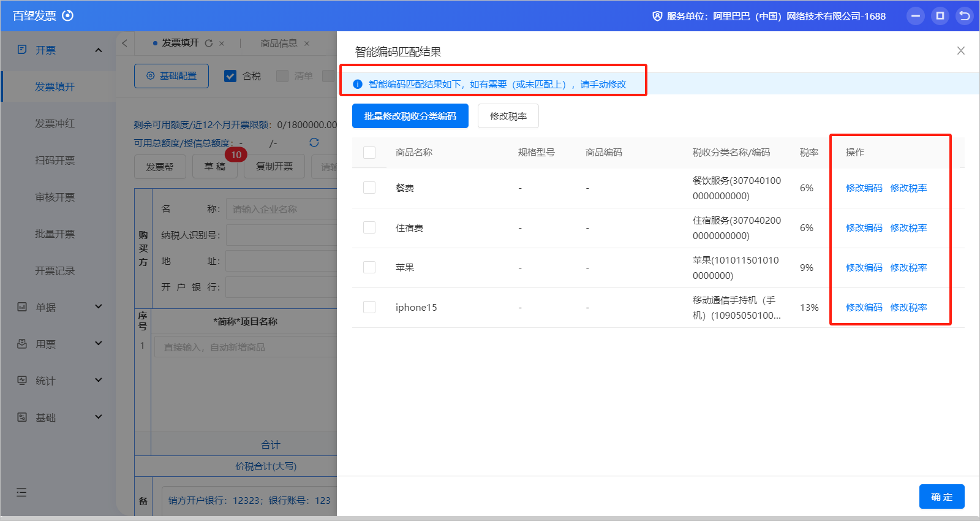Check the 住宿费 row checkbox
980x521 pixels.
pos(369,227)
